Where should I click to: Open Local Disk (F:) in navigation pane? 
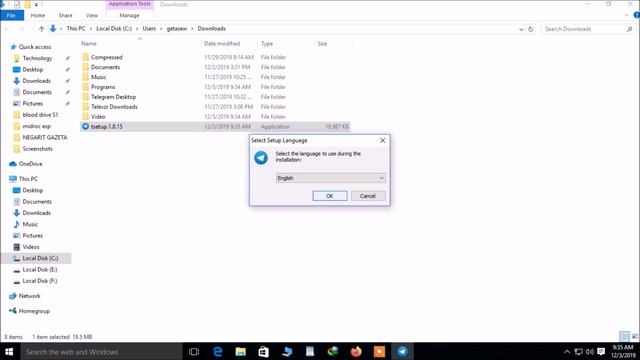coord(40,281)
